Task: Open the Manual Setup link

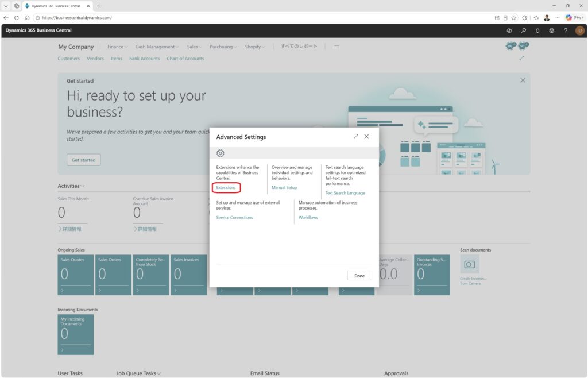Action: pos(284,187)
